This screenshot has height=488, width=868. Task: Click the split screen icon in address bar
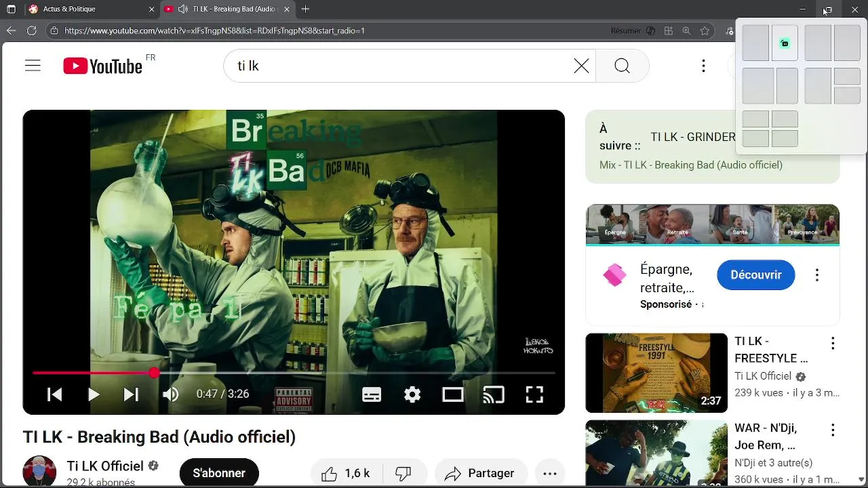pyautogui.click(x=669, y=30)
